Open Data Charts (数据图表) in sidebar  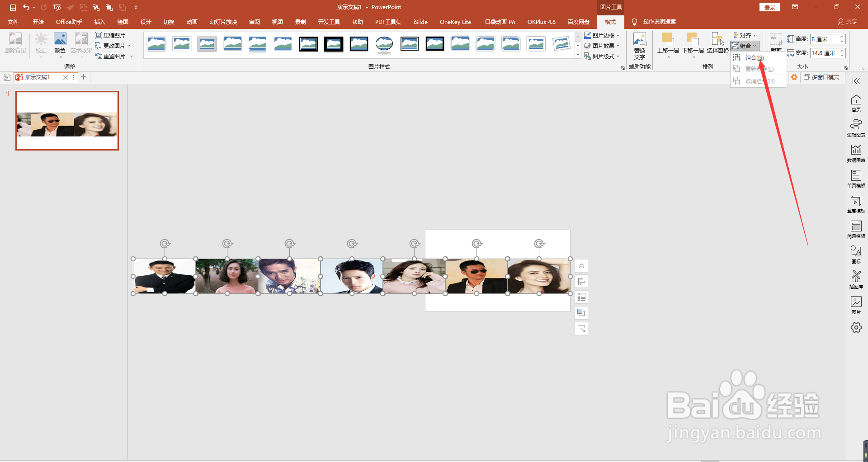tap(856, 154)
